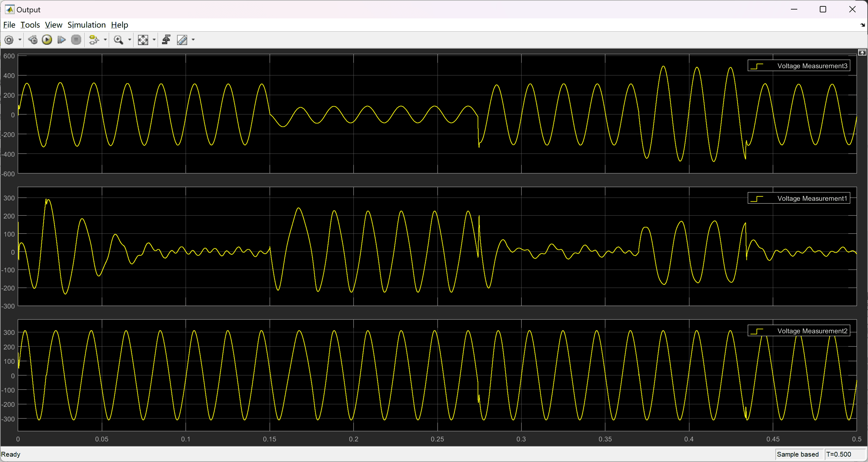Expand the Zoom options dropdown arrow
Screen dimensions: 868x462
[130, 40]
